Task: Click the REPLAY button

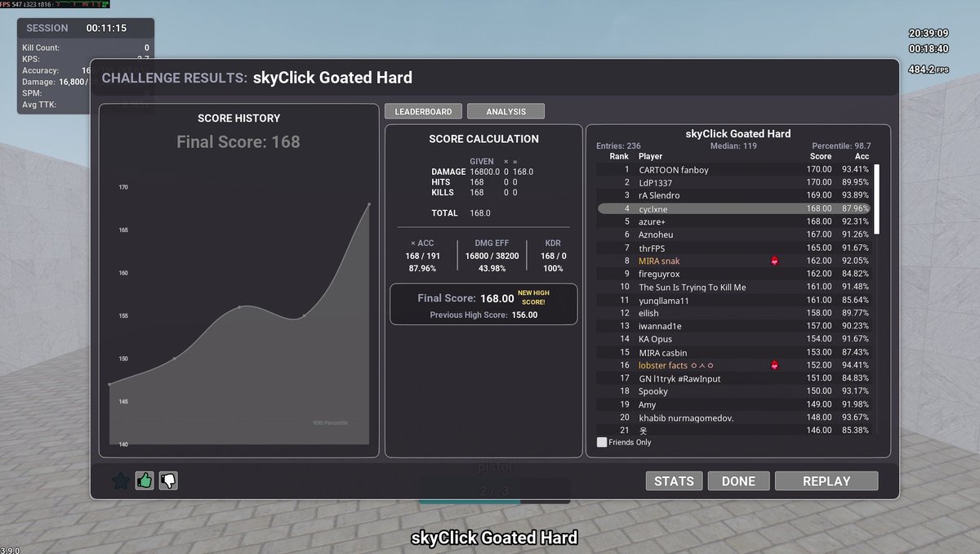Action: [x=826, y=481]
